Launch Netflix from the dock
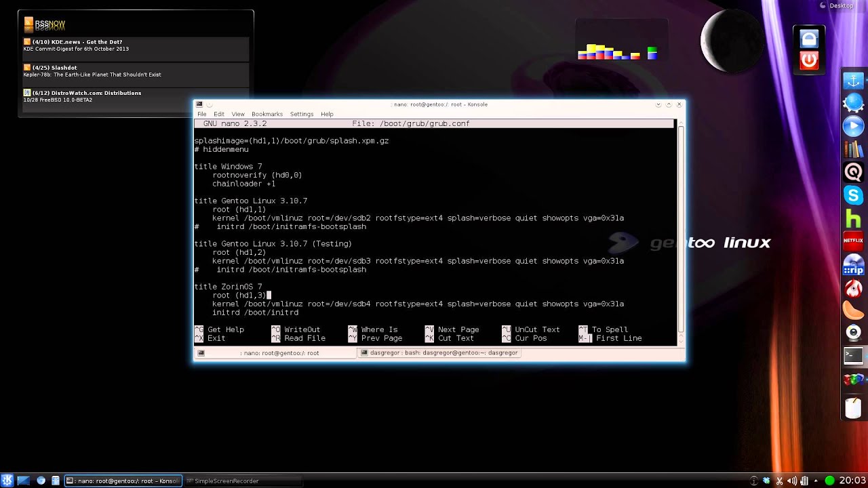The height and width of the screenshot is (488, 868). point(854,241)
